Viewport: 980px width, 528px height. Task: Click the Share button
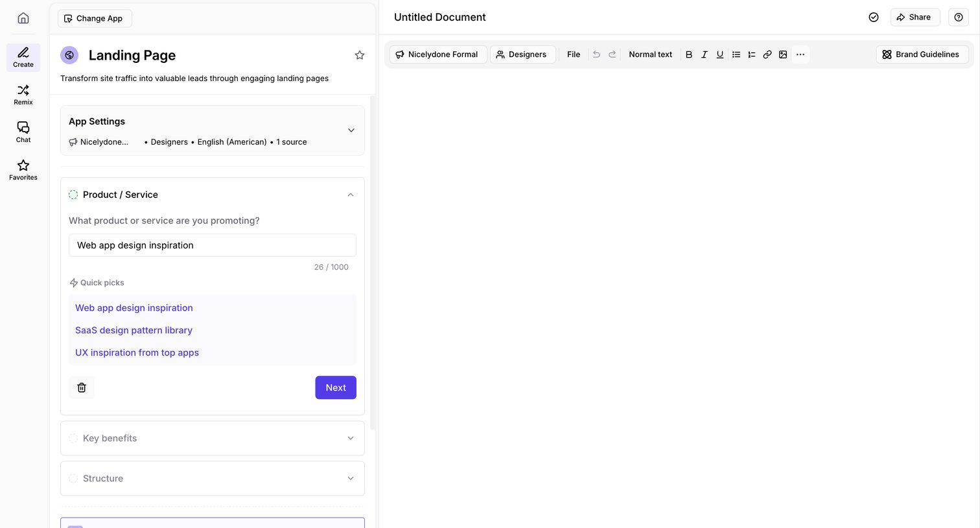pos(915,18)
